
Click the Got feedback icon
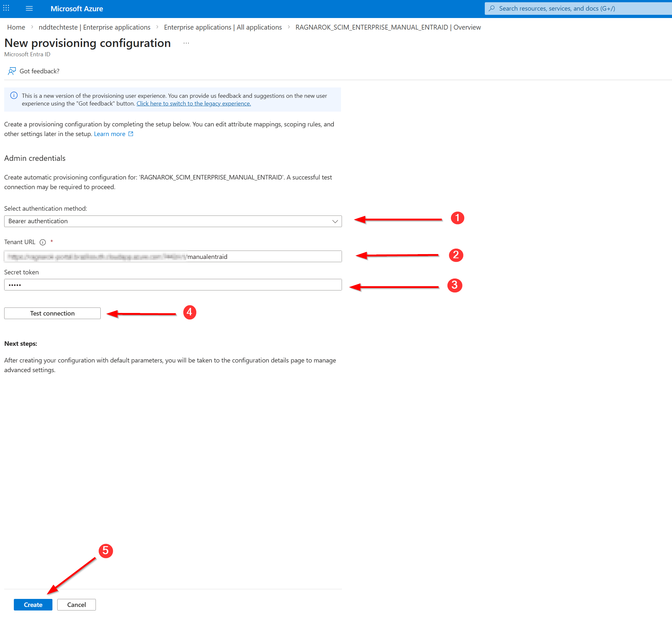(x=12, y=70)
